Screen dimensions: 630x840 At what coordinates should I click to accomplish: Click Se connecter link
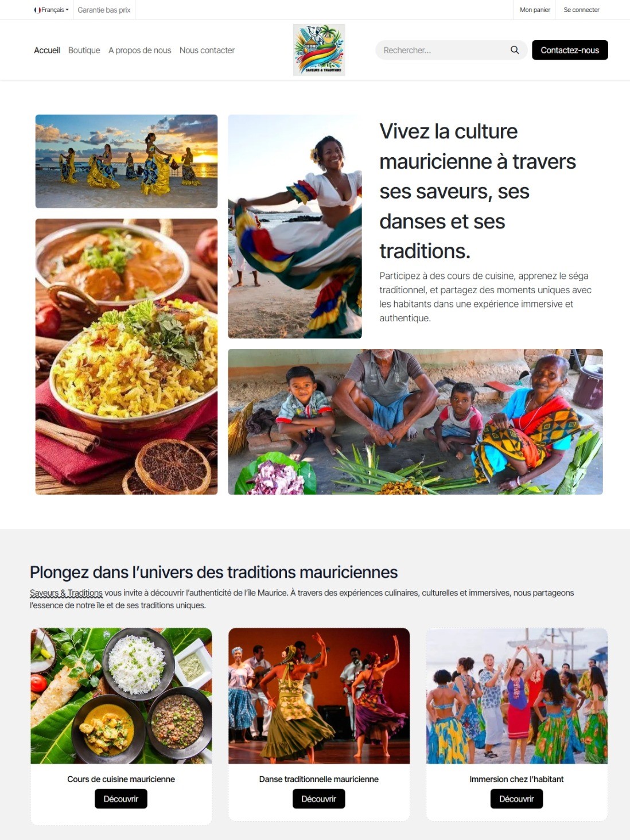pos(581,10)
